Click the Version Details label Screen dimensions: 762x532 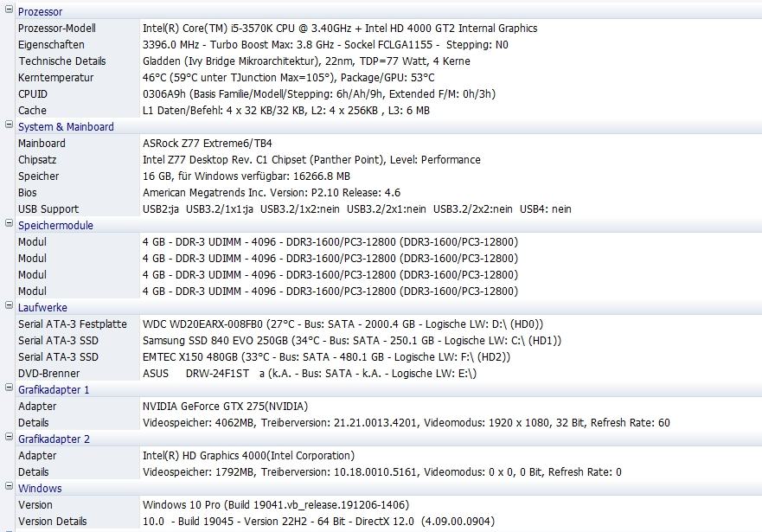pyautogui.click(x=53, y=522)
